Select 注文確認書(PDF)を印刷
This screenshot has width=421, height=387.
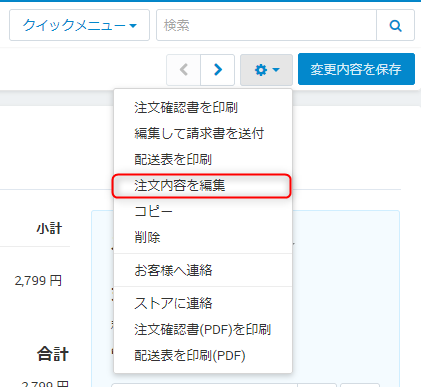click(x=203, y=330)
